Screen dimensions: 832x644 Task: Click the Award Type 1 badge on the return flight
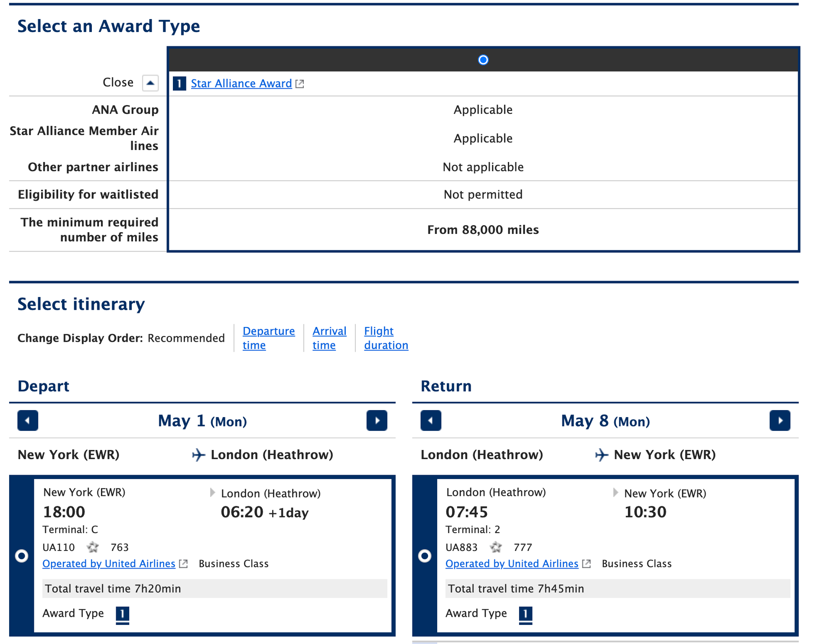525,614
